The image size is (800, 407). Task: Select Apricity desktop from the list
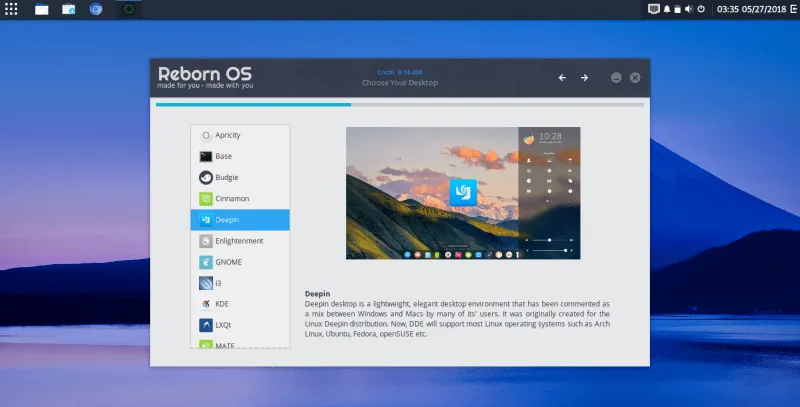239,135
